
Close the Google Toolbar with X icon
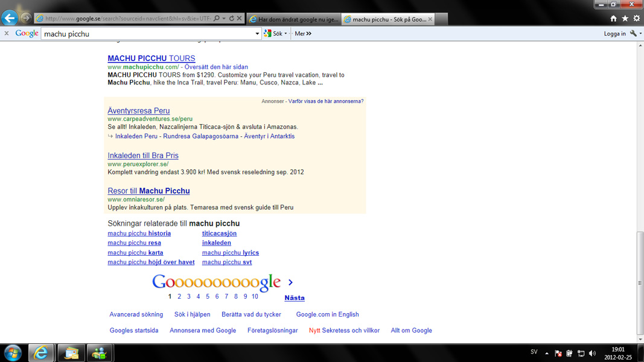(7, 34)
